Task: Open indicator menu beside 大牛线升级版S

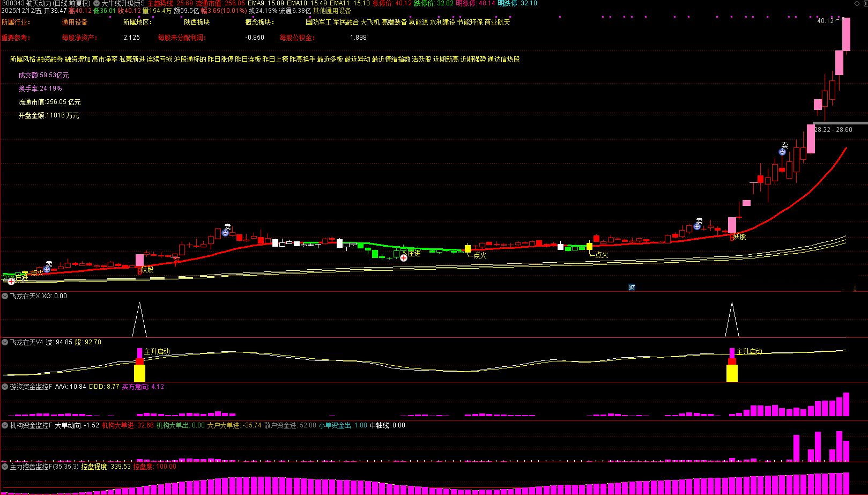Action: click(x=97, y=3)
